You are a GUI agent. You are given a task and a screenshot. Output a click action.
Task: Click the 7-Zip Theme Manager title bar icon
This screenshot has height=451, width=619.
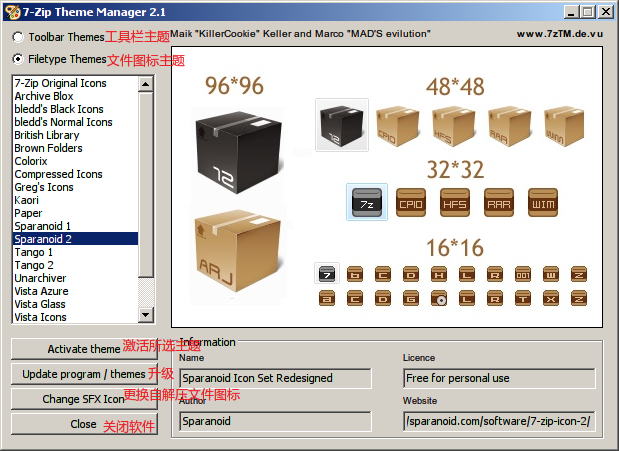pos(13,12)
